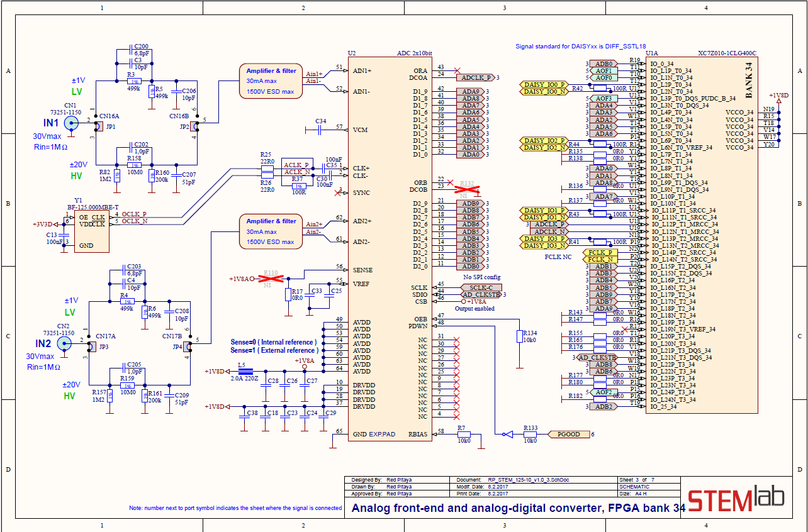808x532 pixels.
Task: Select the 'FCLK NC' annotation
Action: coord(558,257)
